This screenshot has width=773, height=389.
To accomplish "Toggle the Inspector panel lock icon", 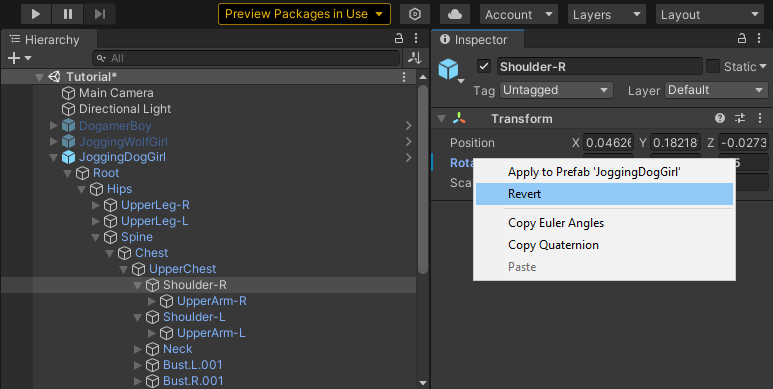I will (741, 38).
